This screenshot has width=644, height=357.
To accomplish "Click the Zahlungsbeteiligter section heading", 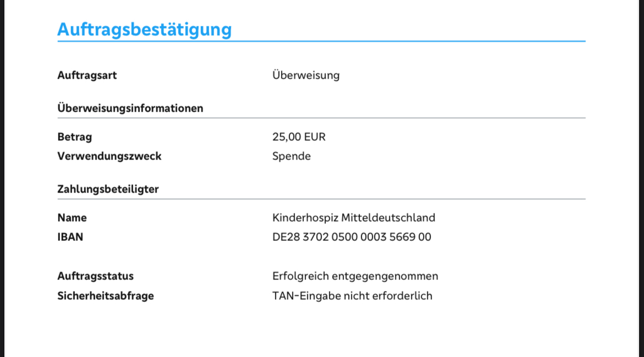I will (x=108, y=189).
